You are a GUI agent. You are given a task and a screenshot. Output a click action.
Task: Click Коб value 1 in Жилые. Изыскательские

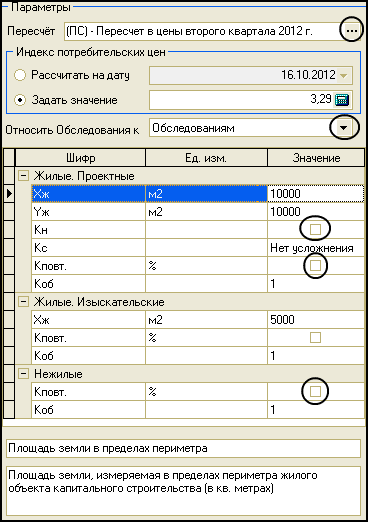pyautogui.click(x=316, y=356)
